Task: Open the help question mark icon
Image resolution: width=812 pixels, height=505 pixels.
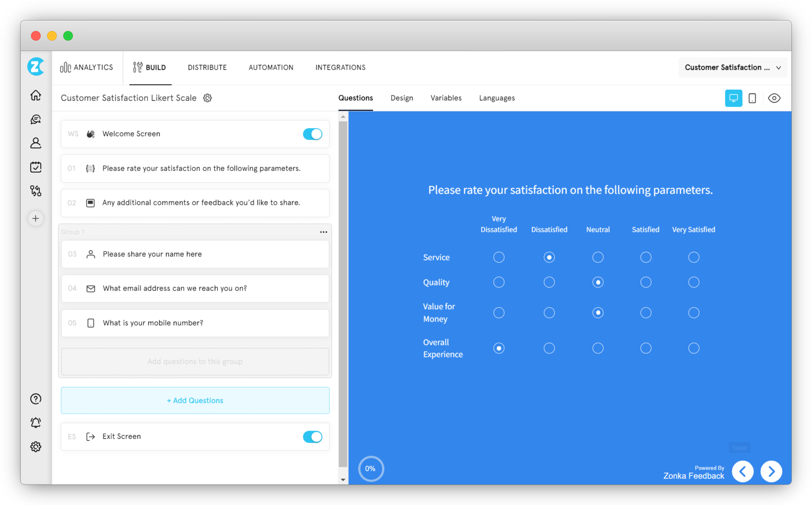Action: pyautogui.click(x=35, y=399)
